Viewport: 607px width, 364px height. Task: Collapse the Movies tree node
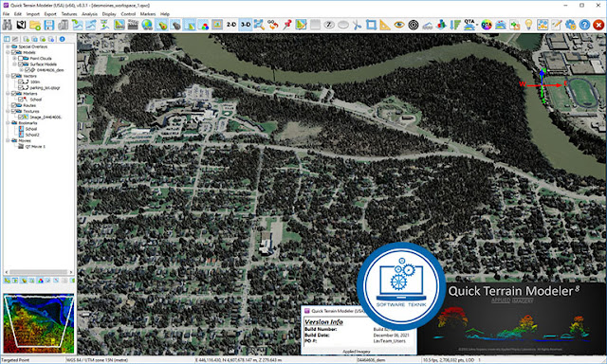pos(8,140)
